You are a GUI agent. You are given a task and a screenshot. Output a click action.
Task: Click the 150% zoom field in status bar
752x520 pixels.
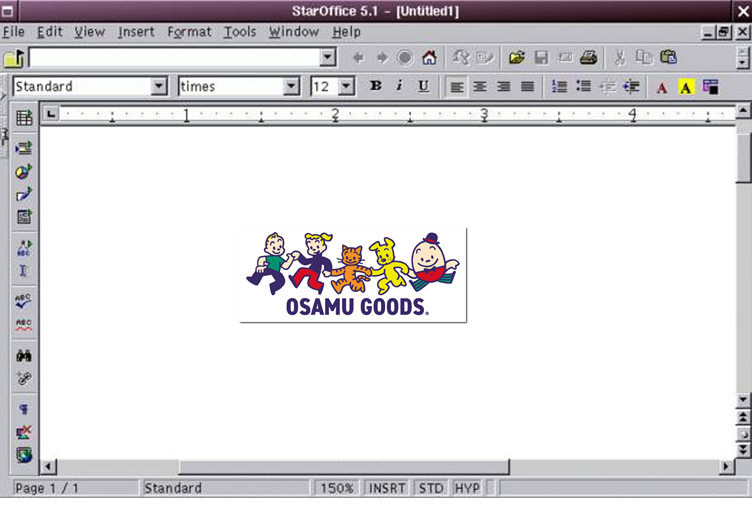pyautogui.click(x=337, y=488)
